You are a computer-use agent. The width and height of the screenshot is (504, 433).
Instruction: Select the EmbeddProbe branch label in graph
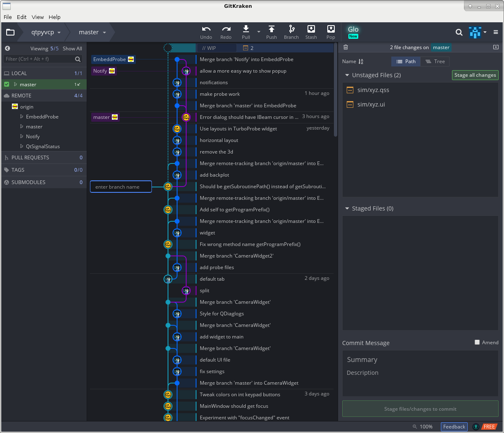click(114, 59)
